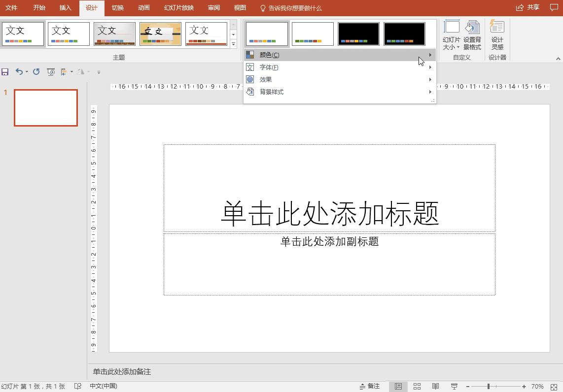563x392 pixels.
Task: Expand the 背景样式 (Background Styles) submenu
Action: pyautogui.click(x=429, y=92)
